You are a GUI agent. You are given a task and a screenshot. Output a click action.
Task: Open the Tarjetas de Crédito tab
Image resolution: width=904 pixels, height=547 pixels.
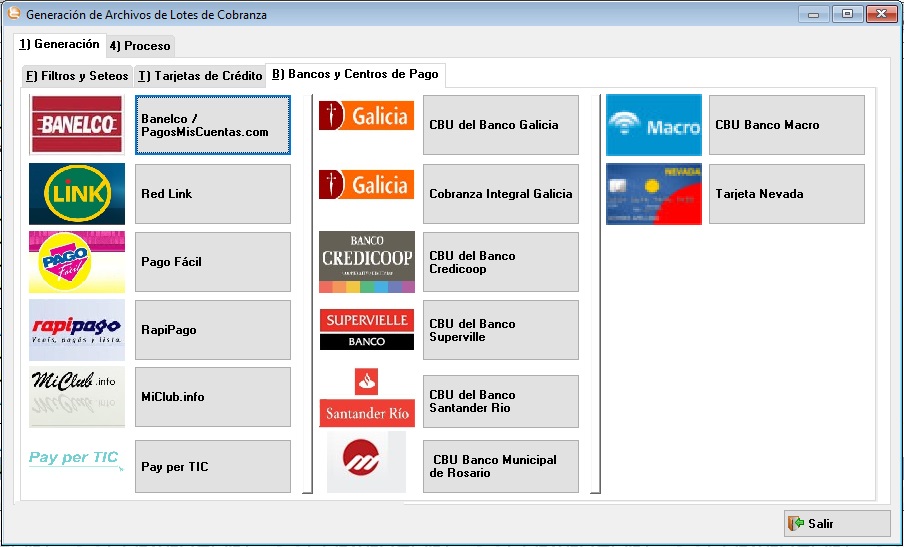199,76
